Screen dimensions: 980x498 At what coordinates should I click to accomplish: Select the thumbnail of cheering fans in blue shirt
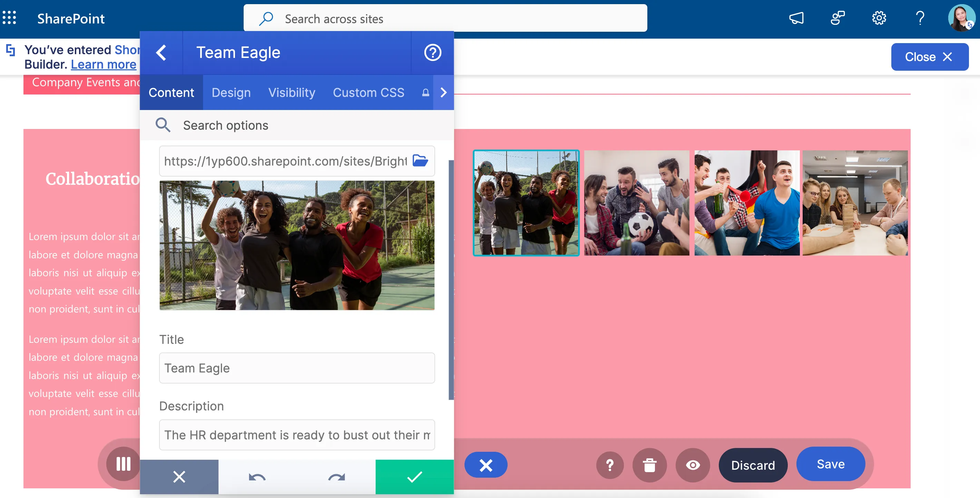[747, 203]
